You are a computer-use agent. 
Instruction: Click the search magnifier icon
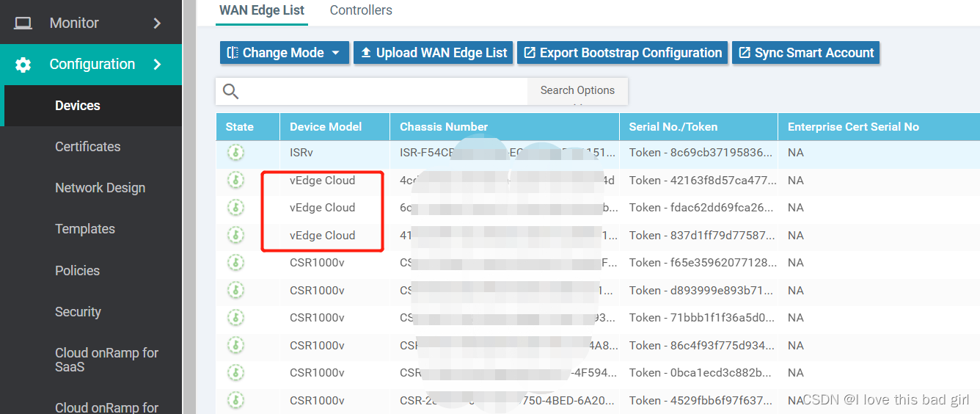(231, 91)
